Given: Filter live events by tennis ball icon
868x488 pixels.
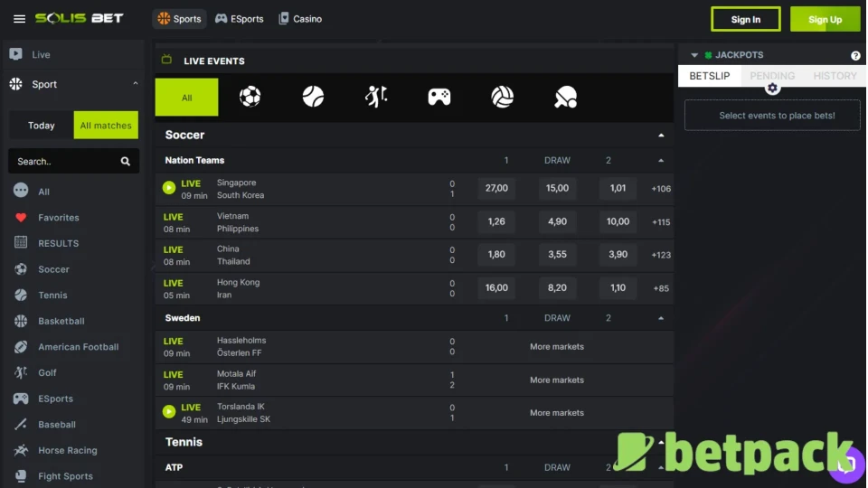Looking at the screenshot, I should (x=313, y=97).
